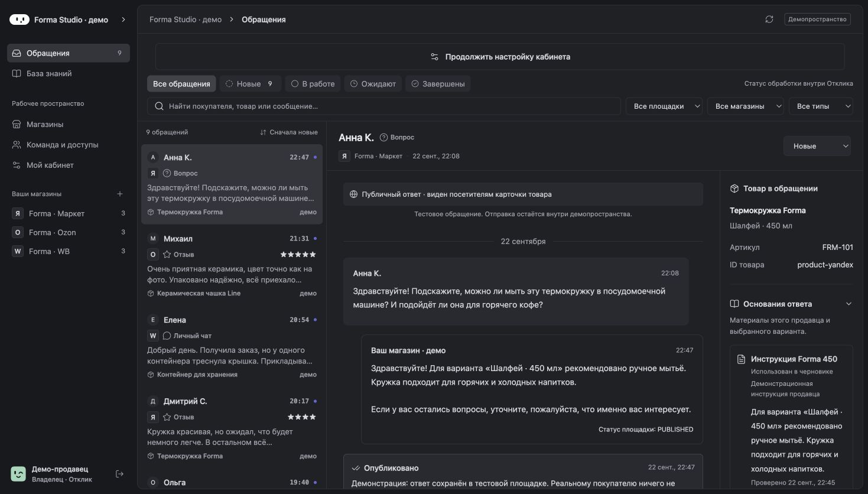This screenshot has height=494, width=868.
Task: Click the document icon of Инструкция Forma 450
Action: click(x=742, y=359)
